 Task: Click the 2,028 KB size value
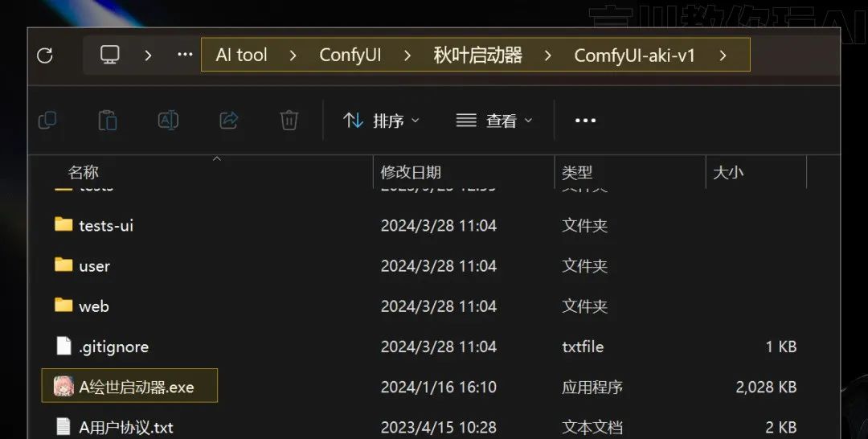click(x=766, y=387)
